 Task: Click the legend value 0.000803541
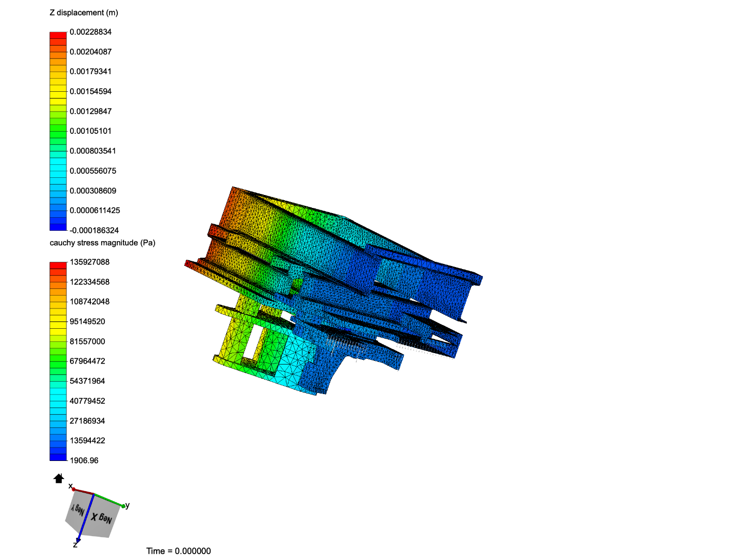[x=93, y=151]
